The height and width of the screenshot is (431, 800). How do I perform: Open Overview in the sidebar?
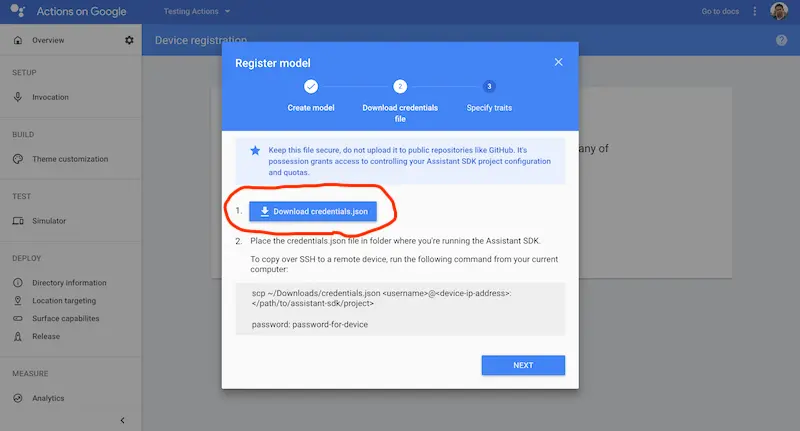tap(48, 40)
